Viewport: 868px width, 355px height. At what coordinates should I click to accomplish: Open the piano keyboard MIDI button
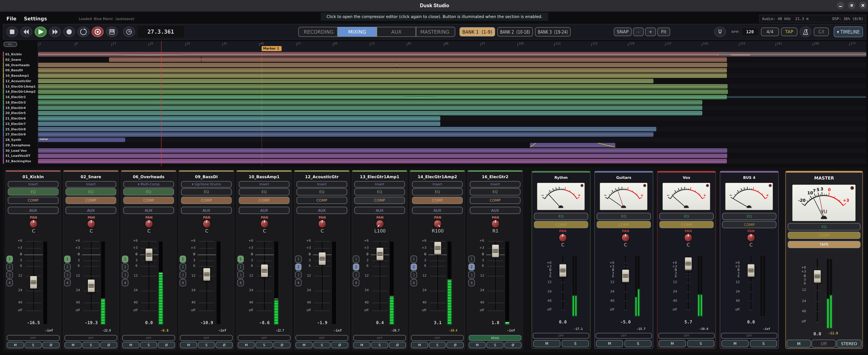[x=112, y=32]
